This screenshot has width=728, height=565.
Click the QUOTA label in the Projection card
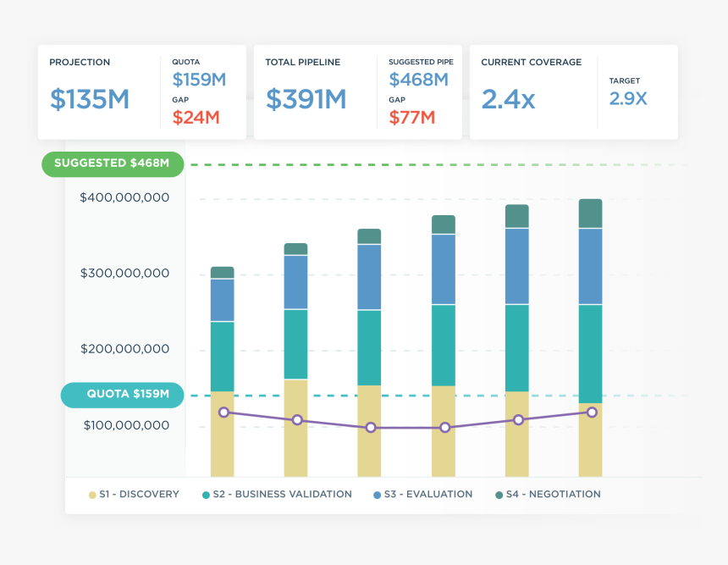click(x=186, y=62)
